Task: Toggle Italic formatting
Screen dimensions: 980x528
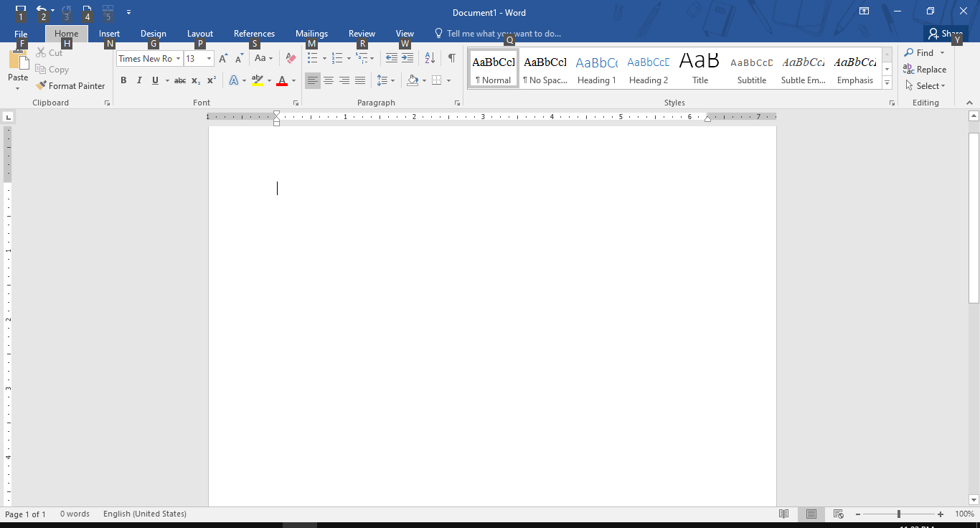Action: click(139, 80)
